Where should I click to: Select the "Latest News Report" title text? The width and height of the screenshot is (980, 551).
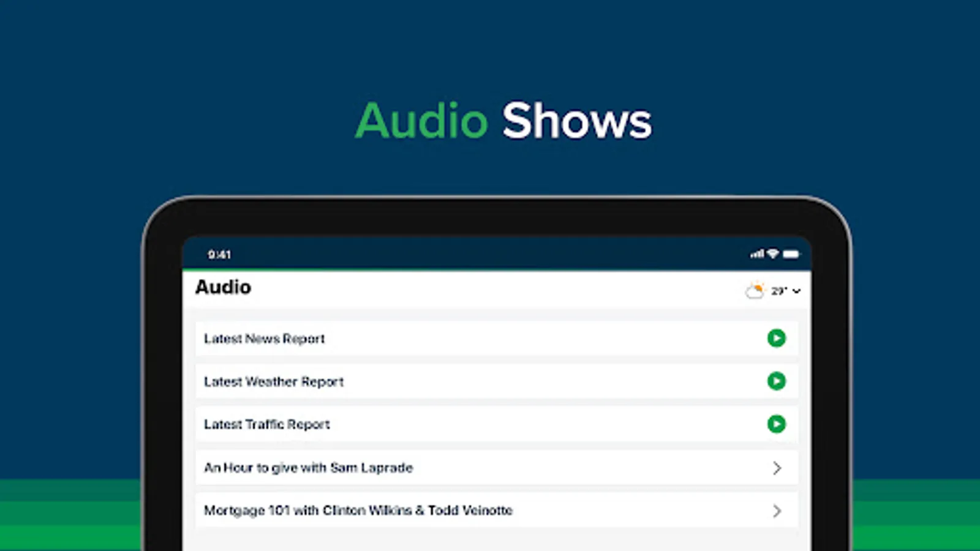point(264,339)
